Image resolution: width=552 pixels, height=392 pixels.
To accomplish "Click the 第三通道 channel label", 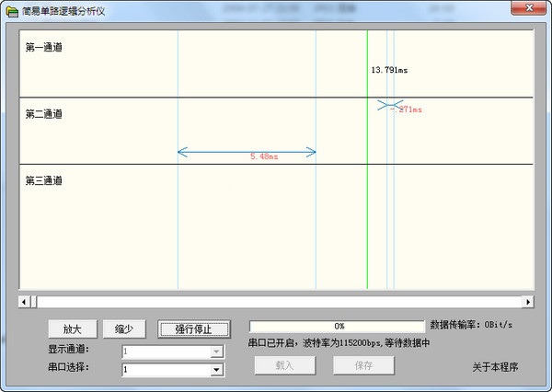I will point(43,180).
